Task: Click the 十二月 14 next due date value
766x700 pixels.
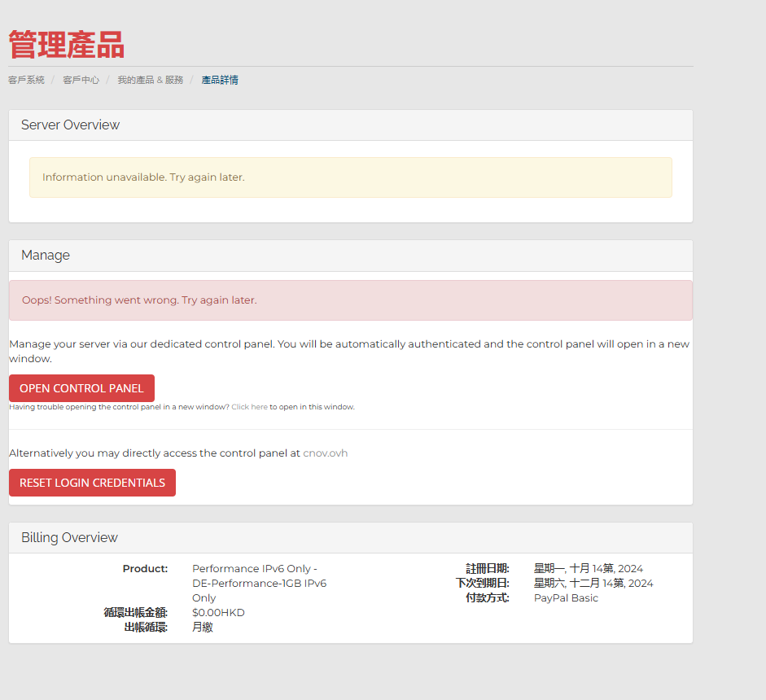Action: pos(593,584)
